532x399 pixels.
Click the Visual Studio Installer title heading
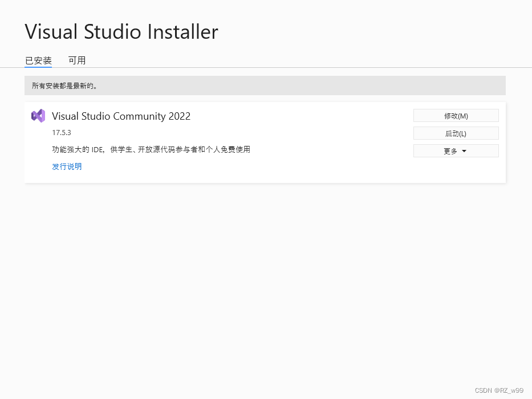coord(121,31)
